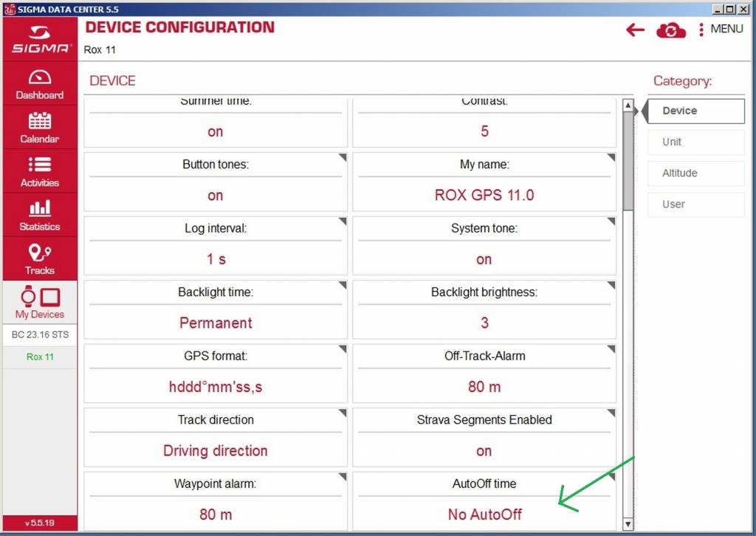Toggle Strava Segments Enabled setting
Screen dimensions: 756x536
coord(484,451)
